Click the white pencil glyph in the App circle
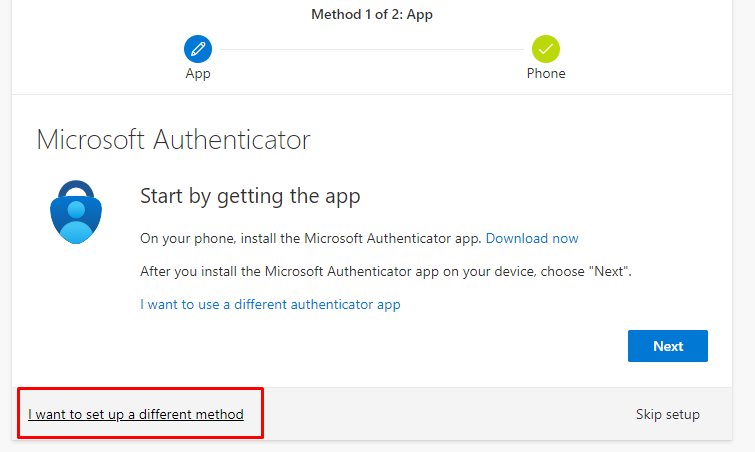The width and height of the screenshot is (755, 452). 198,48
